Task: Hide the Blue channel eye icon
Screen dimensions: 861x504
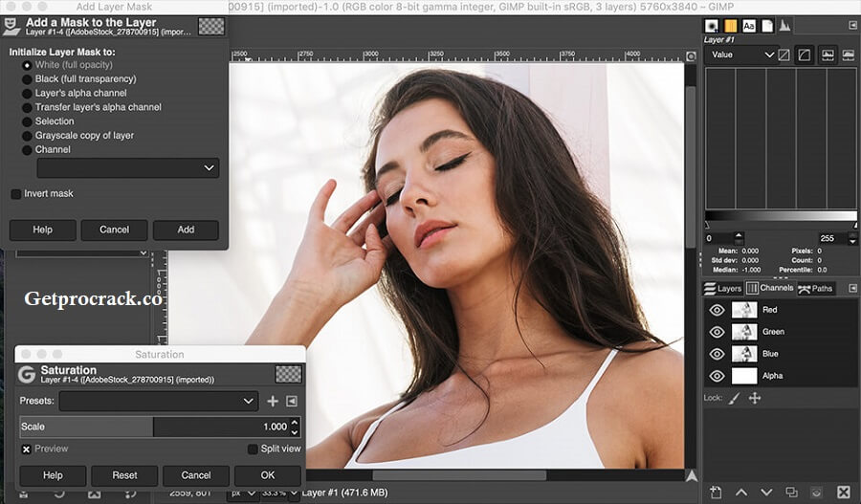Action: [717, 354]
